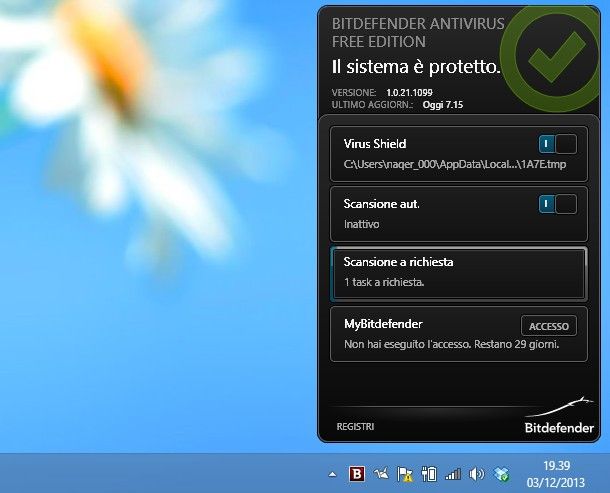Click 'Non hai eseguito l'accesso' message
Screen dimensions: 610x493
[x=451, y=344]
